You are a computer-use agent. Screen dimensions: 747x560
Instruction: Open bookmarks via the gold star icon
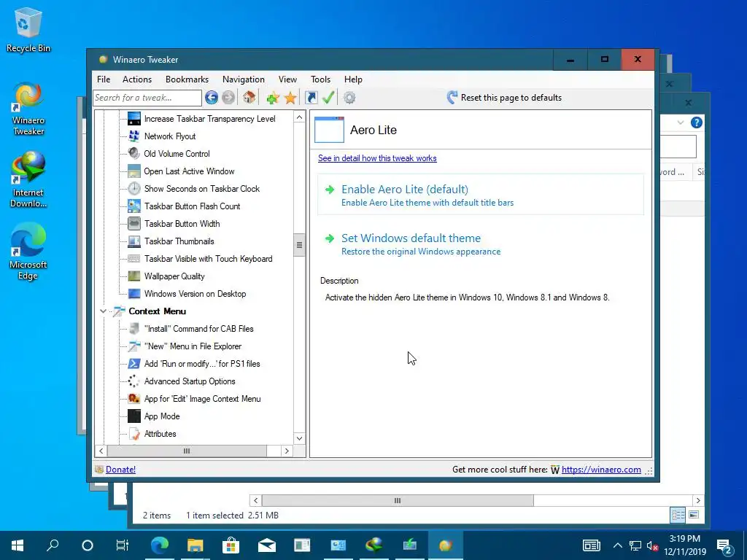290,98
